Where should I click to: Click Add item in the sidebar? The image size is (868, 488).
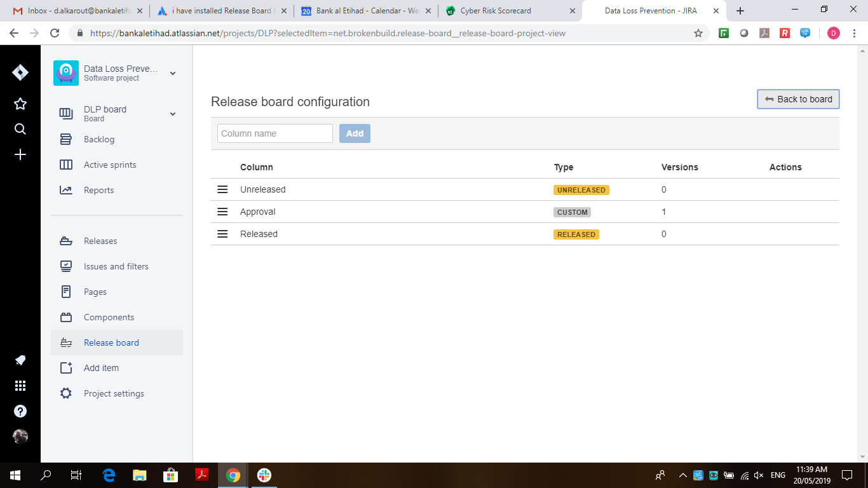(100, 368)
